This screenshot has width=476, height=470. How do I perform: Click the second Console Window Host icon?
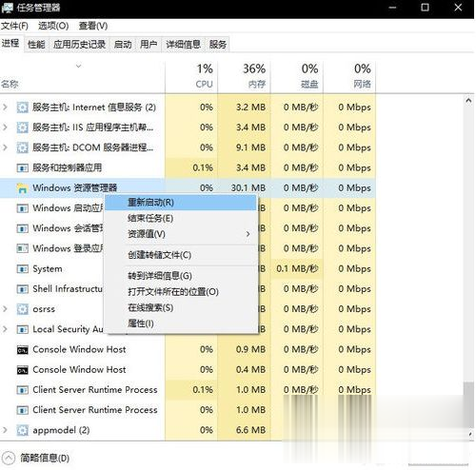22,370
